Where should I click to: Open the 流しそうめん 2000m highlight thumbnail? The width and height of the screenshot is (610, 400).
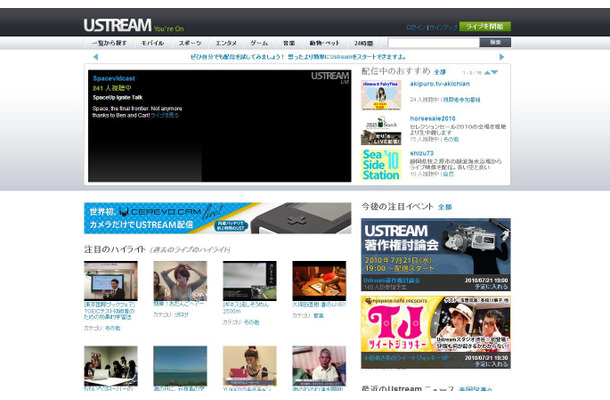(250, 281)
